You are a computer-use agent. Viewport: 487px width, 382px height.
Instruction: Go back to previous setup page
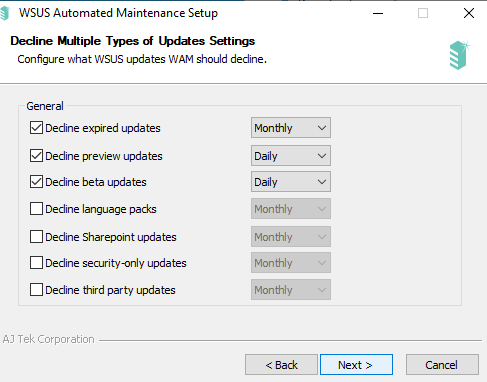[281, 365]
